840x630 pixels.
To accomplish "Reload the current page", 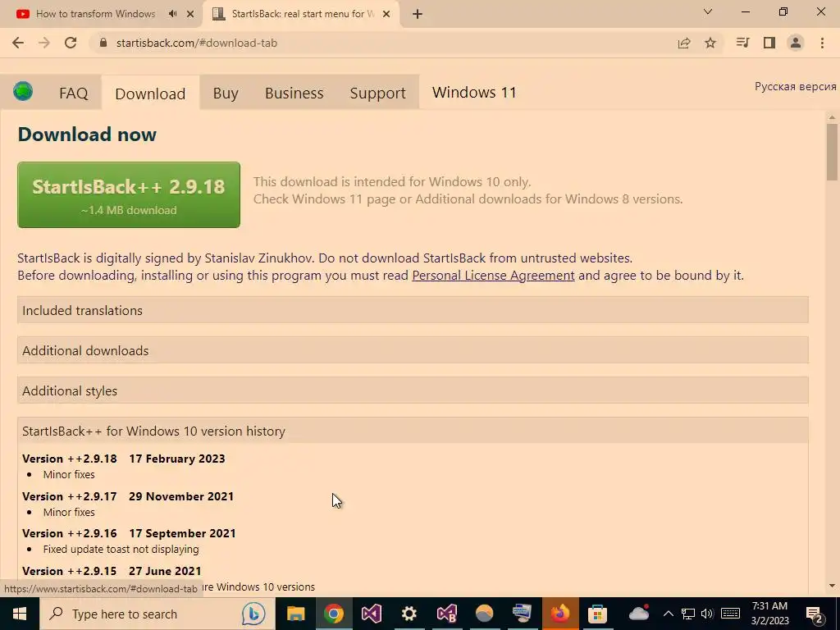I will (71, 43).
